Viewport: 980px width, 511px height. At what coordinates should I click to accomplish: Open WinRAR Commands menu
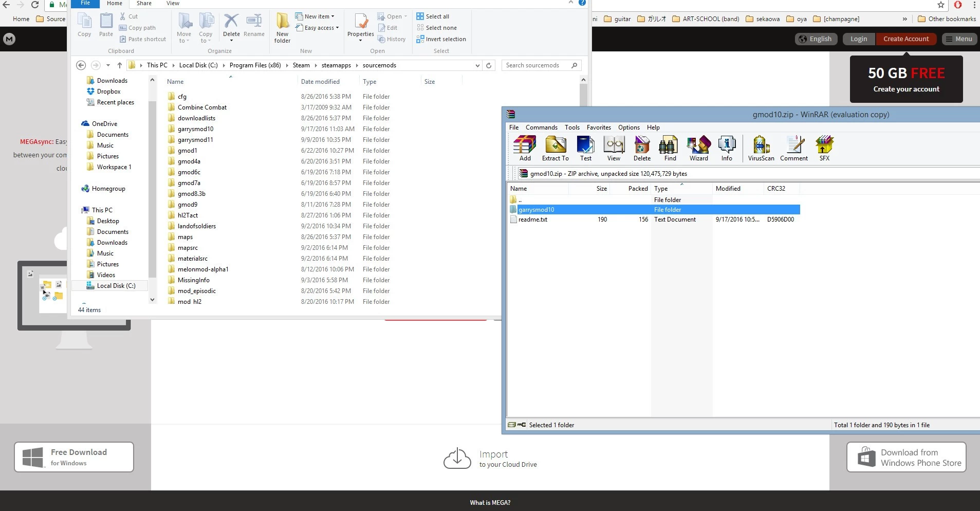tap(541, 127)
